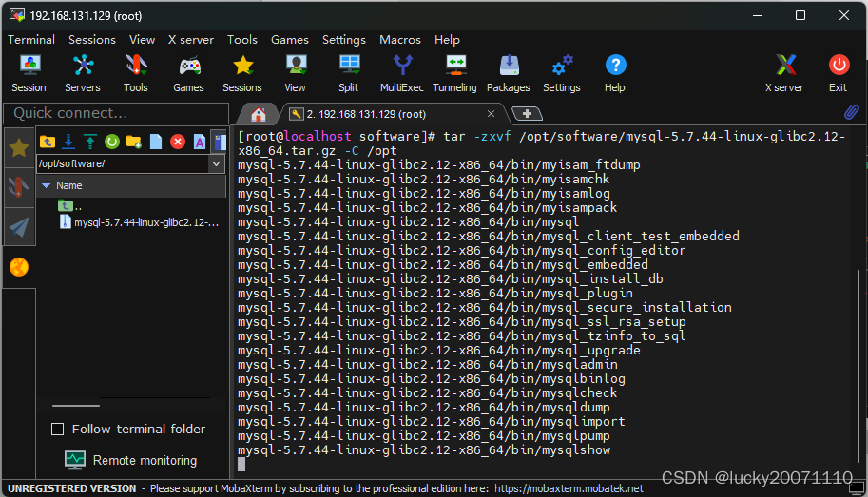Click the terminal line ending in mysqldump
The image size is (868, 497).
pos(423,408)
